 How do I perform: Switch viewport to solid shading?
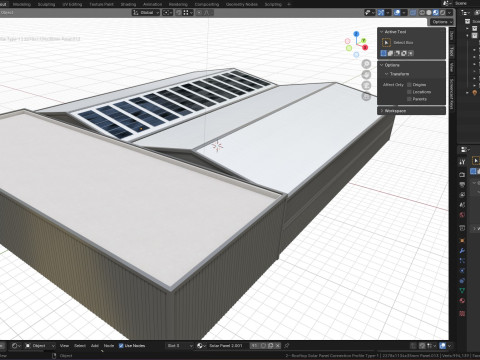[429, 13]
